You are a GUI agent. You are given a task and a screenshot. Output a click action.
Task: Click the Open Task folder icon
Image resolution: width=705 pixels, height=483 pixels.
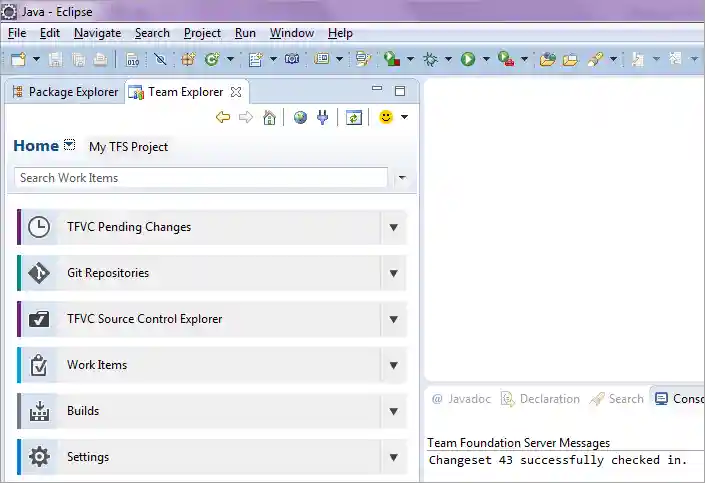[x=570, y=59]
